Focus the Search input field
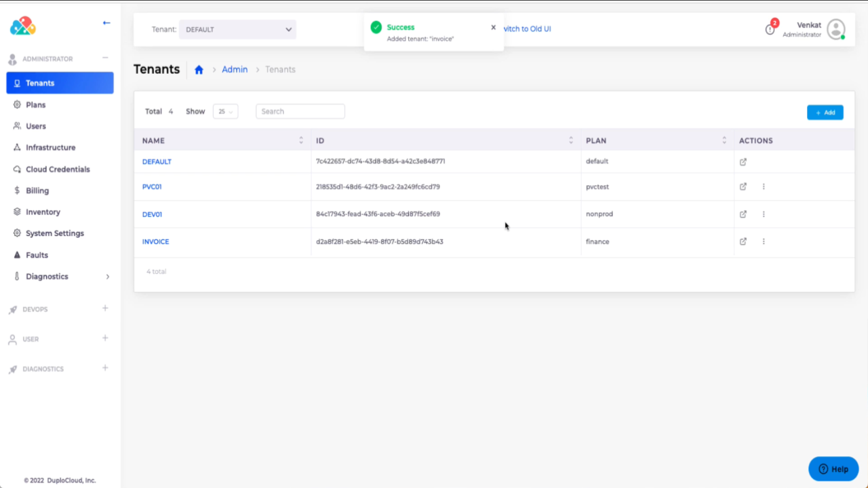The image size is (868, 488). (x=300, y=111)
